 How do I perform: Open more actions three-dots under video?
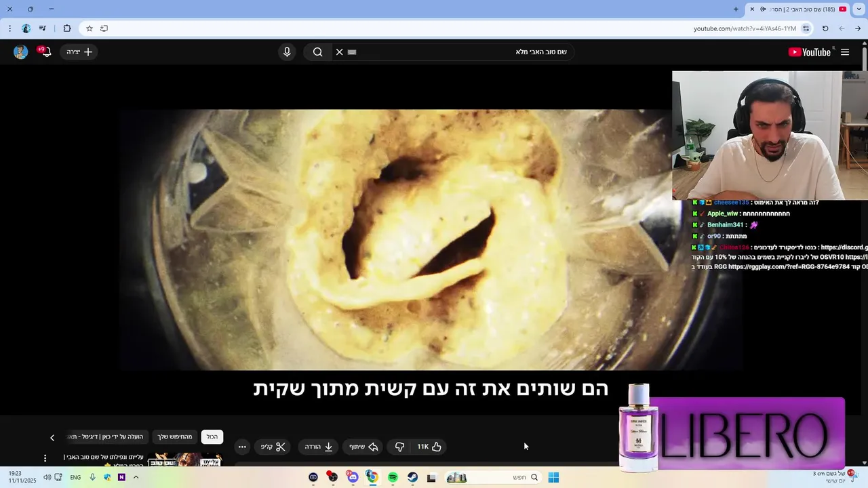pyautogui.click(x=242, y=447)
